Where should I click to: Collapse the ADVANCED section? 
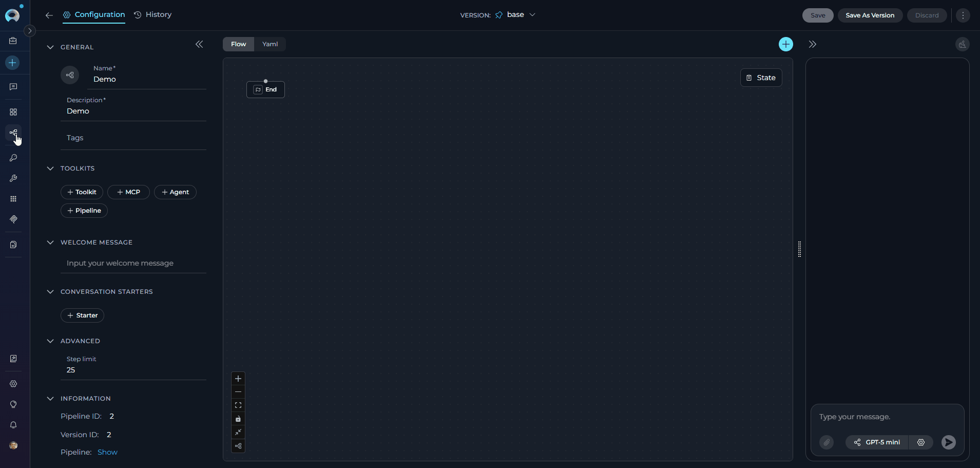pos(50,341)
